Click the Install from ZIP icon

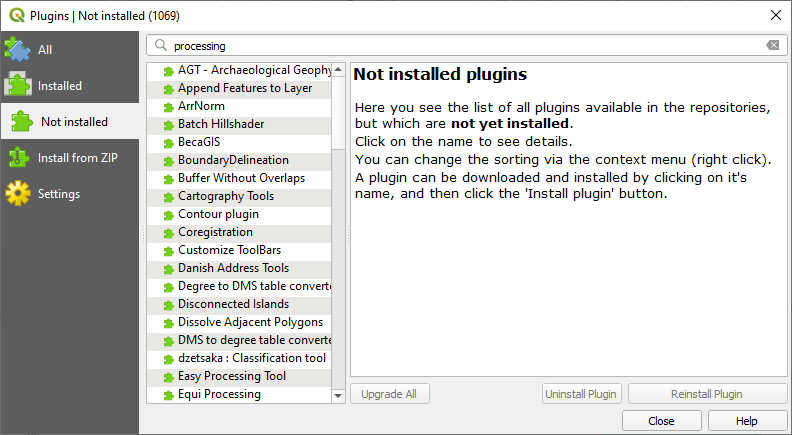(18, 158)
